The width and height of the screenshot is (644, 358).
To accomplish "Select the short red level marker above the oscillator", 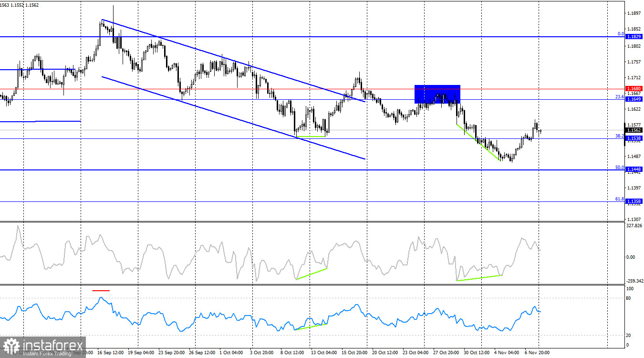I will coord(101,290).
